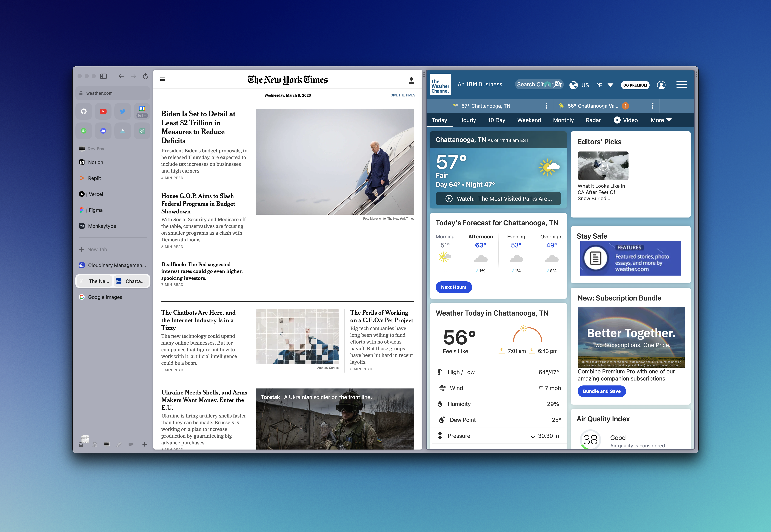Click the weather.com address bar
Image resolution: width=771 pixels, height=532 pixels.
113,93
